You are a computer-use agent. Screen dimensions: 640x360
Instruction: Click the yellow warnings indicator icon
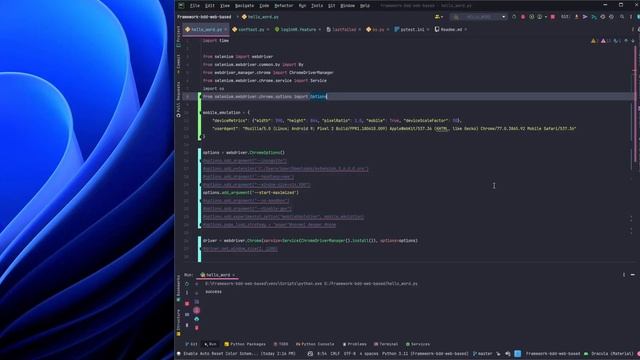click(x=594, y=41)
